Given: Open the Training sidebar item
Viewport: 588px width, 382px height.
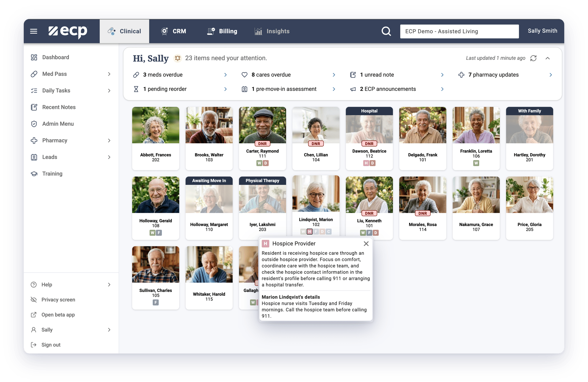Looking at the screenshot, I should 71,174.
